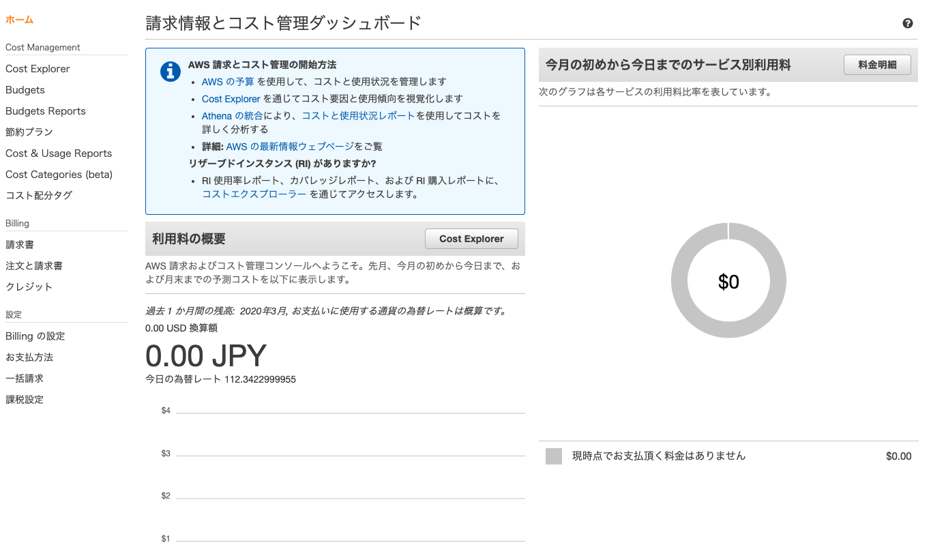Select お支払方法 in the sidebar
Viewport: 931px width, 560px height.
29,357
